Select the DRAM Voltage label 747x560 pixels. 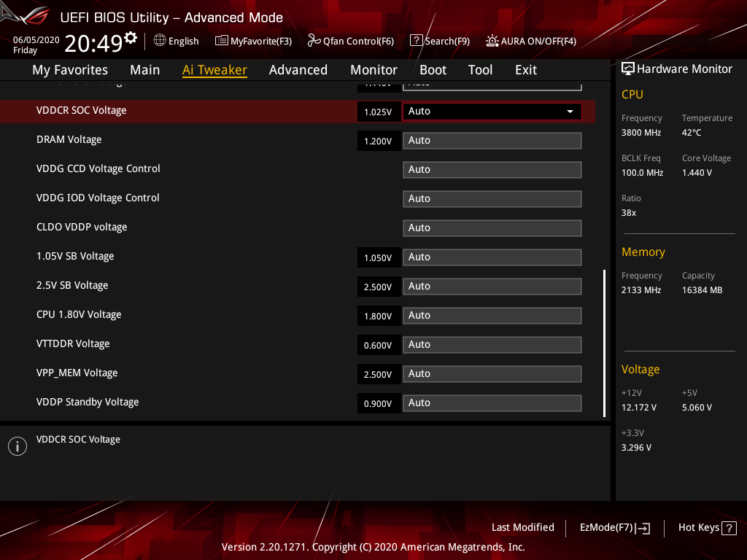tap(69, 139)
